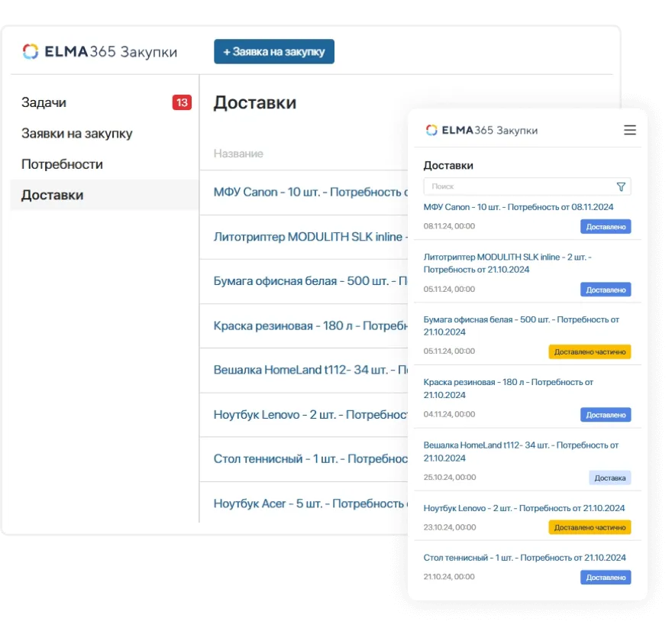Image resolution: width=672 pixels, height=625 pixels.
Task: Sort by the Название column header
Action: pyautogui.click(x=238, y=154)
